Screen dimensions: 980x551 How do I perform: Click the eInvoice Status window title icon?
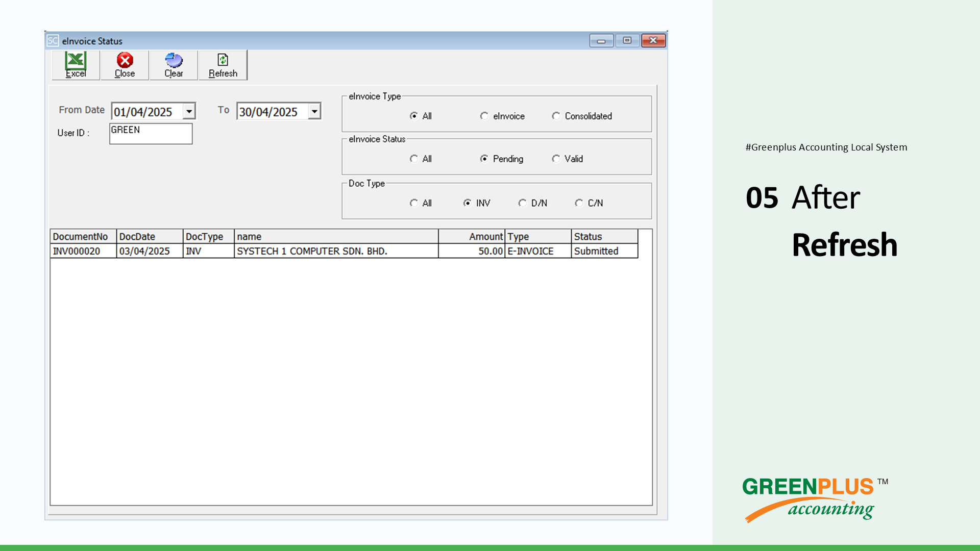pos(53,41)
